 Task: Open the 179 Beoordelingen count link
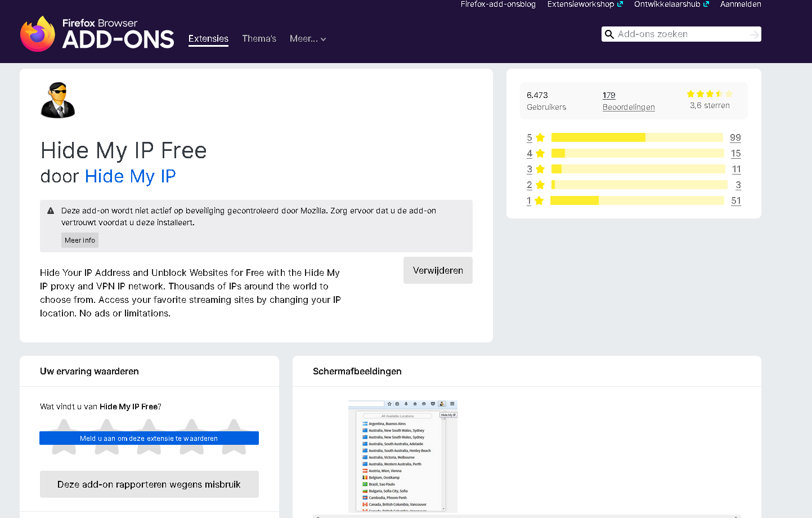pos(609,95)
